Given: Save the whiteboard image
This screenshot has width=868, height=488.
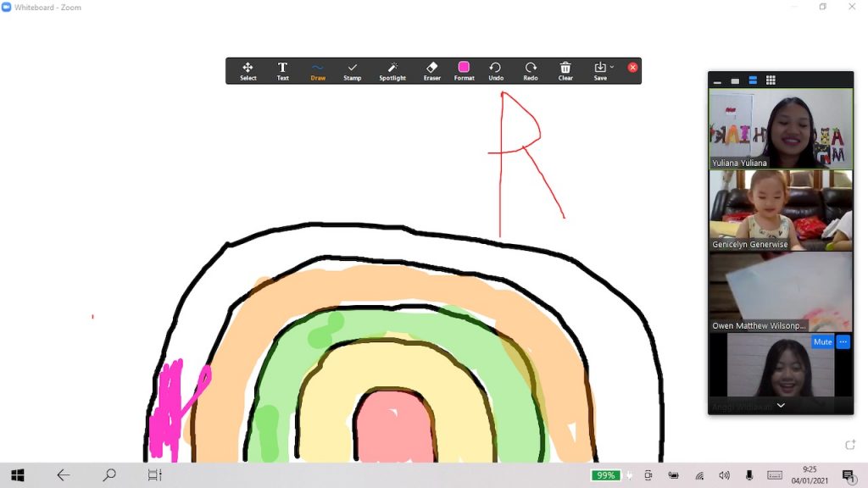Looking at the screenshot, I should [x=599, y=71].
